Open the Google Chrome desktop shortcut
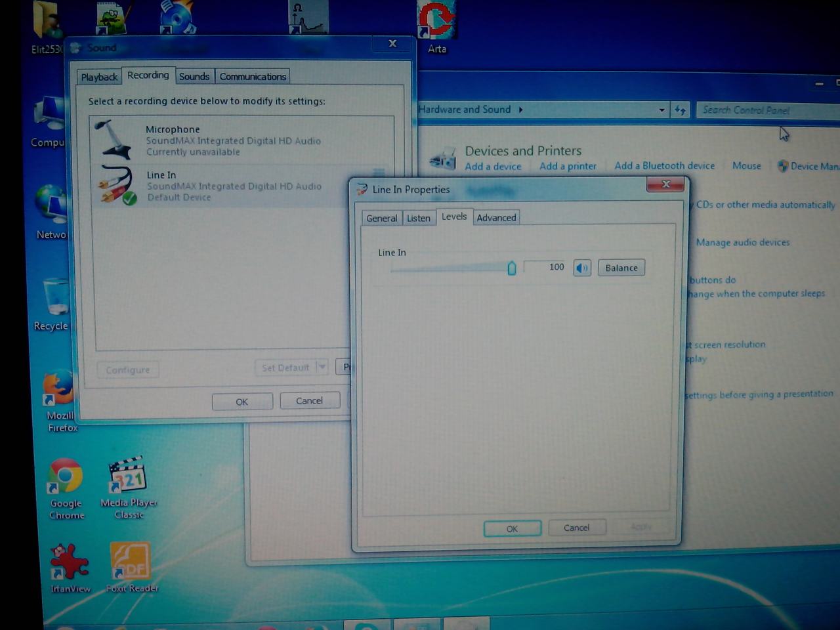Screen dimensions: 840x630 coord(66,489)
